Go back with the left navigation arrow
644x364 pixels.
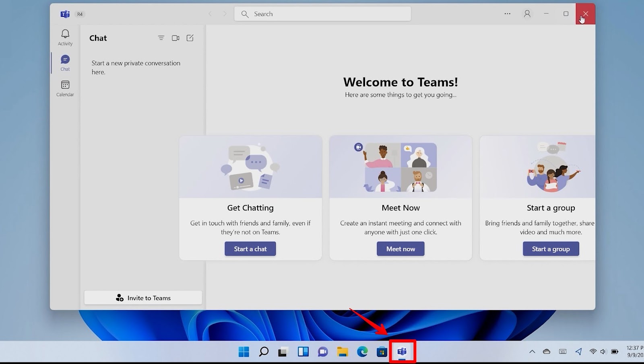[x=210, y=14]
